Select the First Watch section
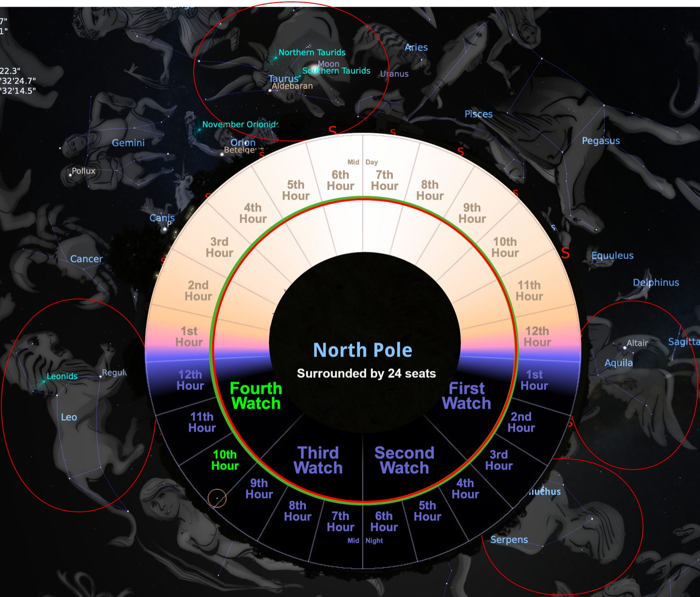This screenshot has width=700, height=597. click(x=467, y=396)
